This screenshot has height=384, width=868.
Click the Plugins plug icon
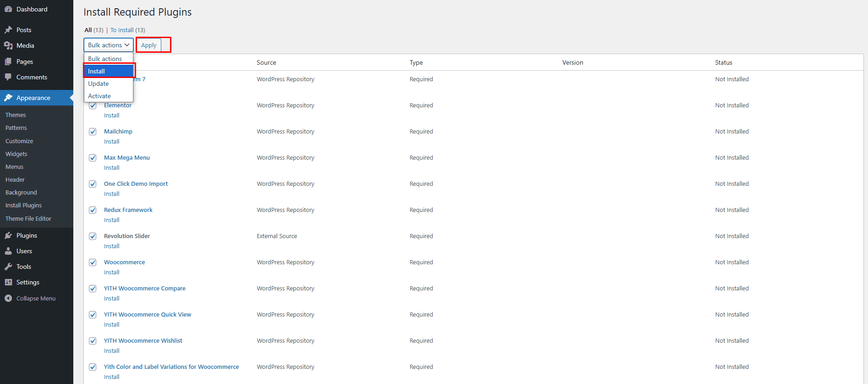(x=8, y=235)
